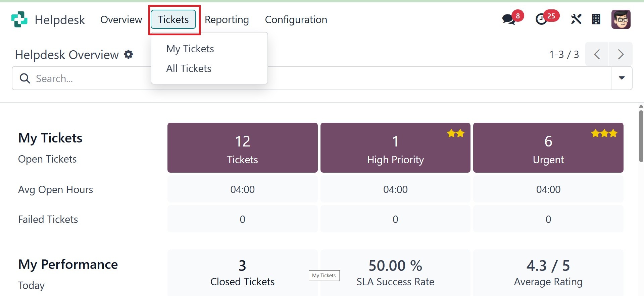Go to the next page arrow

click(x=621, y=54)
